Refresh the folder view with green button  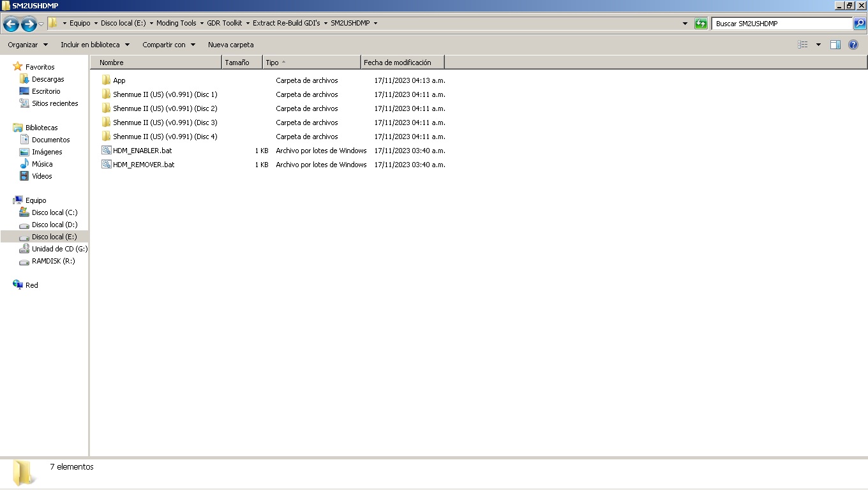pos(701,24)
